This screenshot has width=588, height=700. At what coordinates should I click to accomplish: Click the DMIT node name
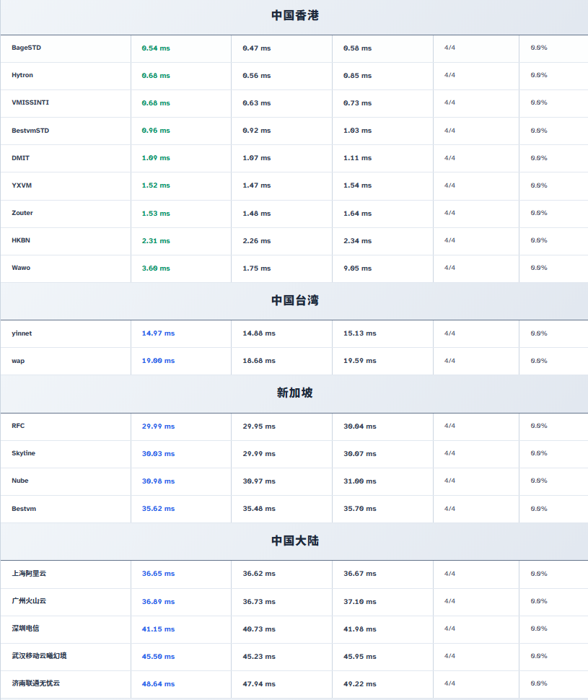point(20,158)
